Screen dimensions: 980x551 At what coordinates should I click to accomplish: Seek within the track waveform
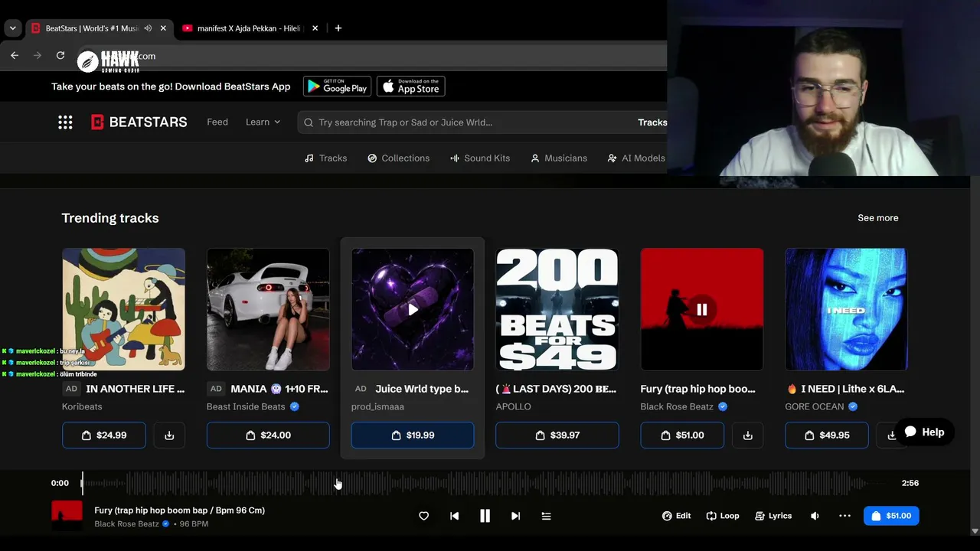point(485,483)
